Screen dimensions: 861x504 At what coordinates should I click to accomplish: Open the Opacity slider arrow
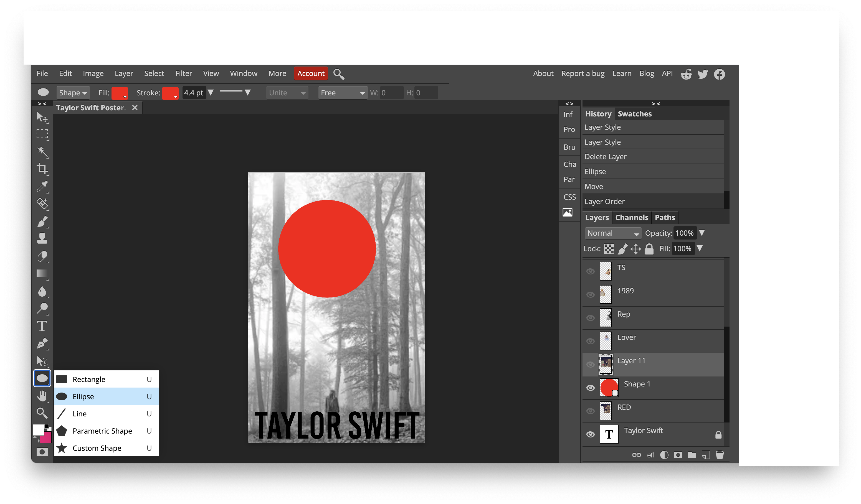pyautogui.click(x=702, y=233)
